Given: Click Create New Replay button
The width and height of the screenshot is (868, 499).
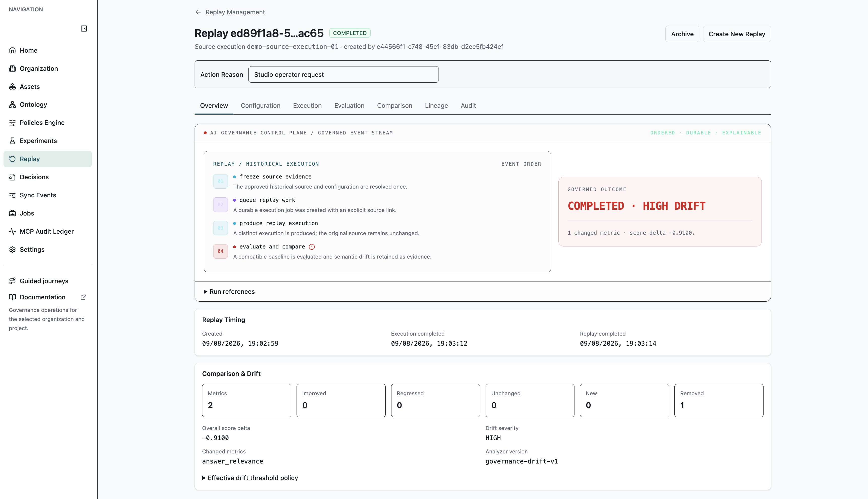Looking at the screenshot, I should coord(737,34).
